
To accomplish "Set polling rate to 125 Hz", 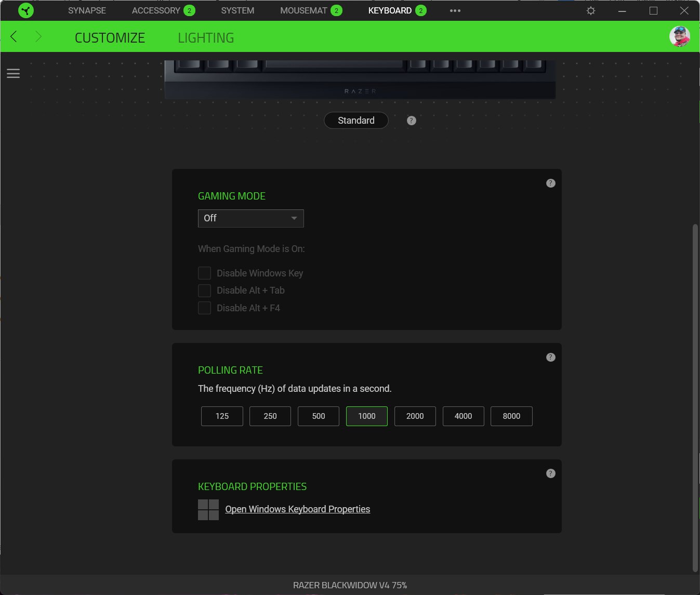I will coord(222,416).
